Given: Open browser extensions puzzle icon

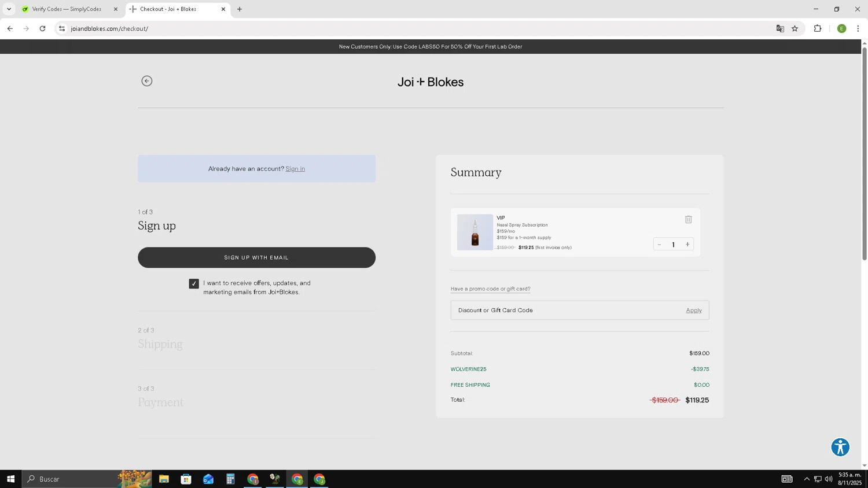Looking at the screenshot, I should coord(818,28).
